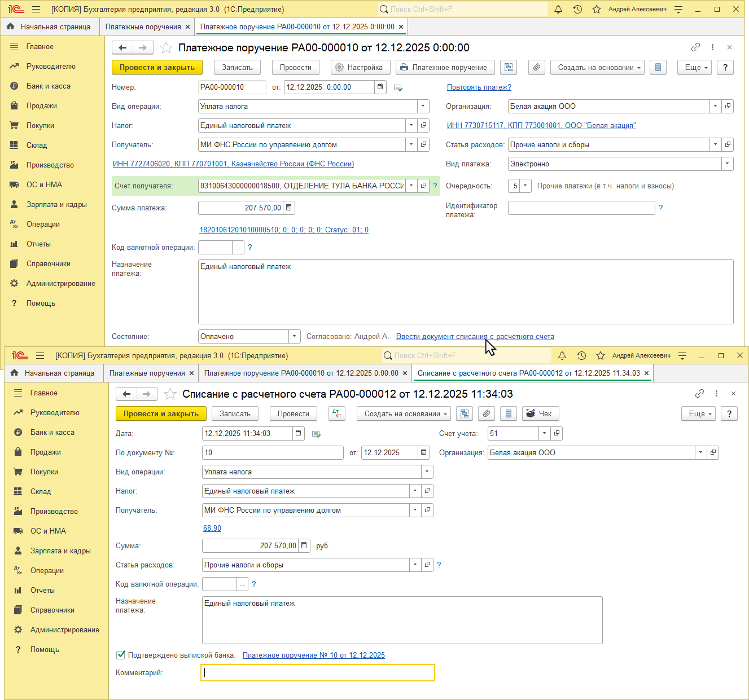
Task: Click the Повторять платеж? link
Action: click(x=479, y=87)
